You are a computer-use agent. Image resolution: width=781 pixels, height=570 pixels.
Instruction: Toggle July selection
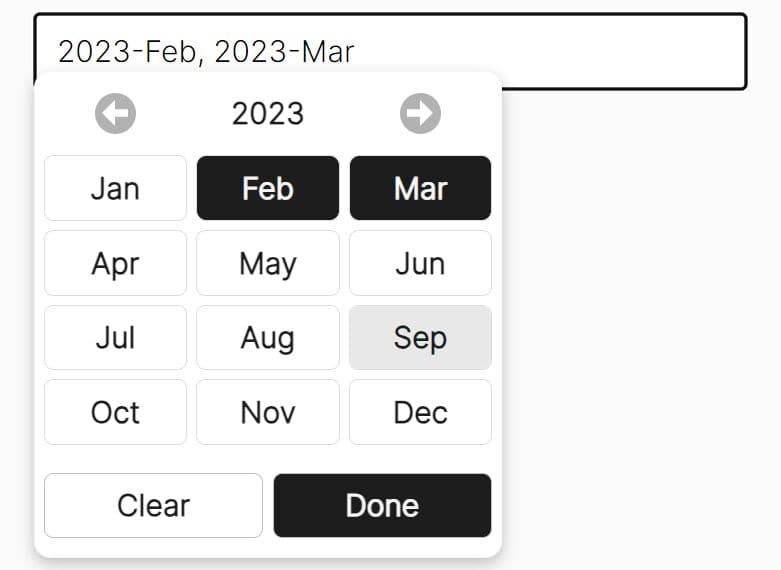[115, 338]
